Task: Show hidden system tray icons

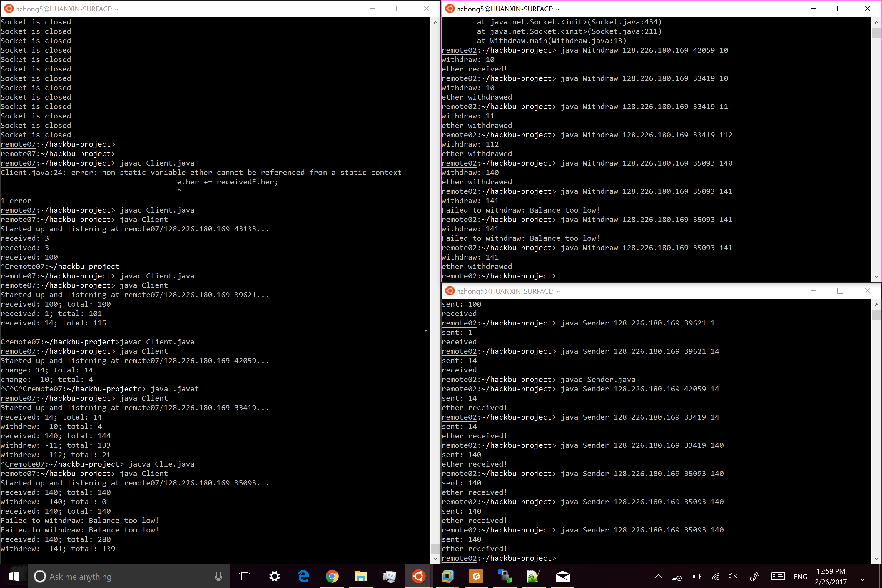Action: [658, 576]
